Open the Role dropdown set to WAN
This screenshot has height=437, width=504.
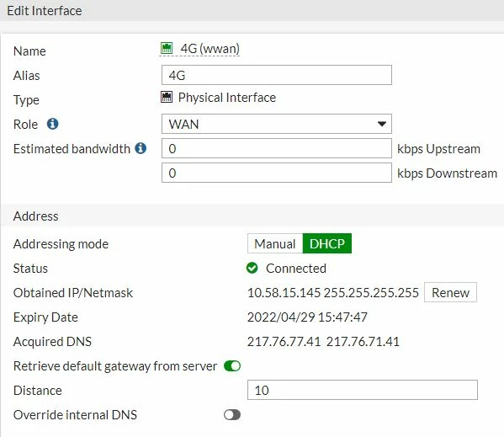(x=277, y=124)
